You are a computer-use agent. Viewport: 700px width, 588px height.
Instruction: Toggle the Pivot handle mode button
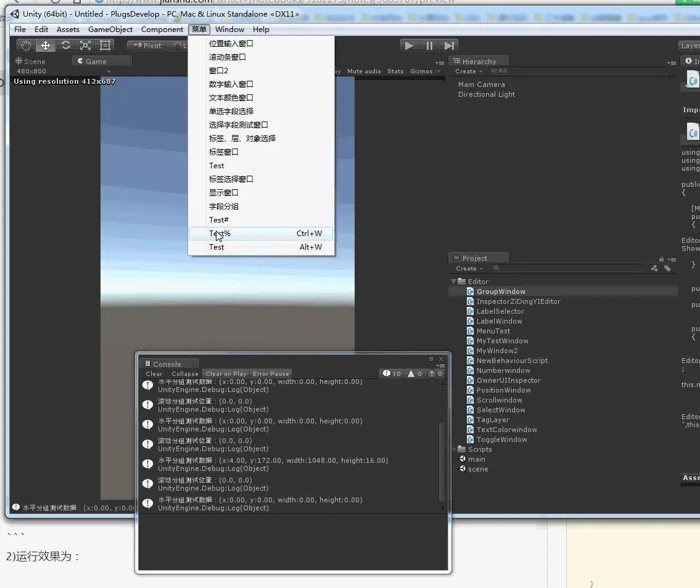coord(147,46)
